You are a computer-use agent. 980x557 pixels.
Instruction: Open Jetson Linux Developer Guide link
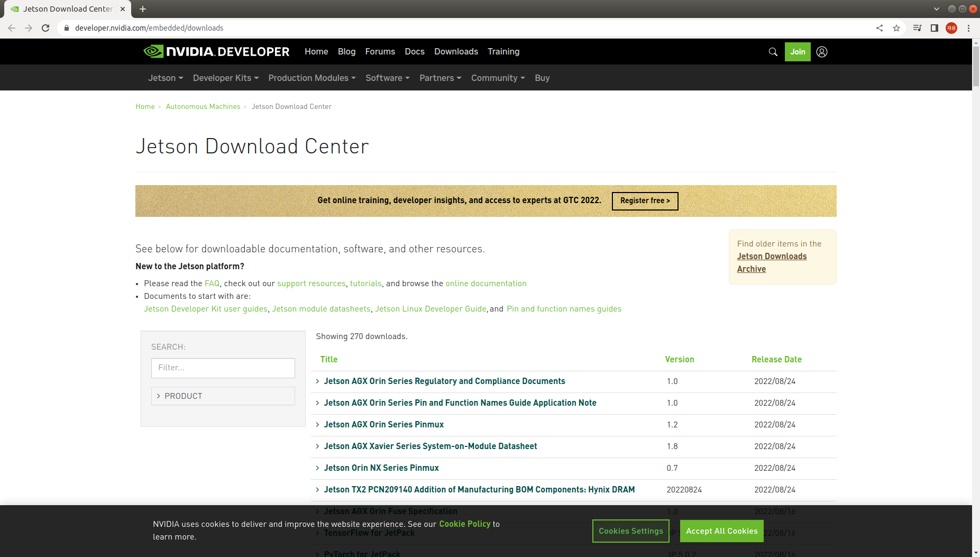pyautogui.click(x=431, y=309)
